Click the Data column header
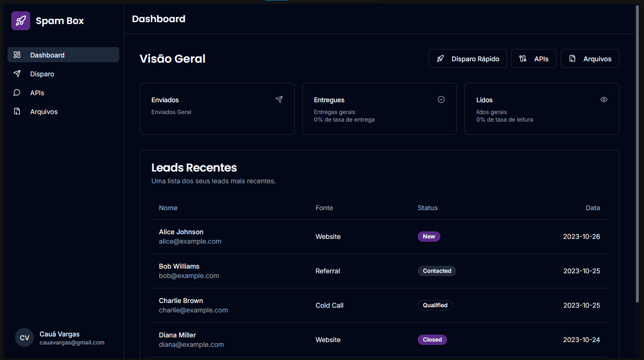The height and width of the screenshot is (360, 644). [x=593, y=208]
